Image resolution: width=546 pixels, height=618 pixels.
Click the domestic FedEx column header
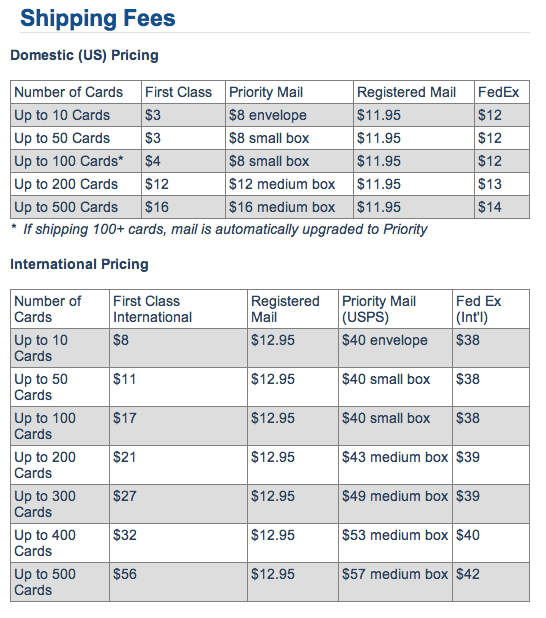[x=501, y=92]
